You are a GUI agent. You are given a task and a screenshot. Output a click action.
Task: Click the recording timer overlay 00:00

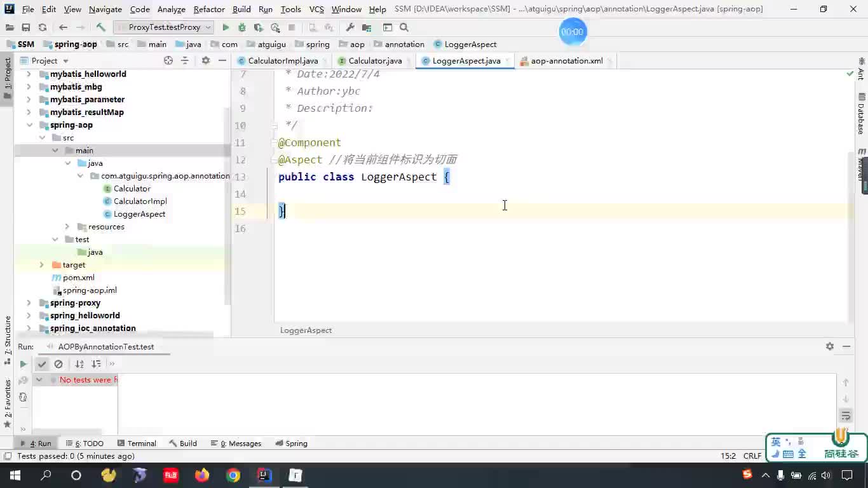point(572,32)
